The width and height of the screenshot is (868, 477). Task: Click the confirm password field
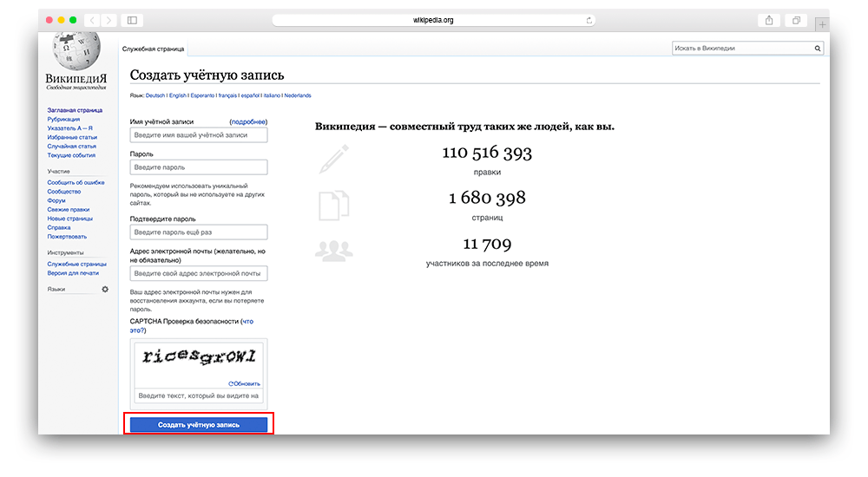(x=199, y=232)
